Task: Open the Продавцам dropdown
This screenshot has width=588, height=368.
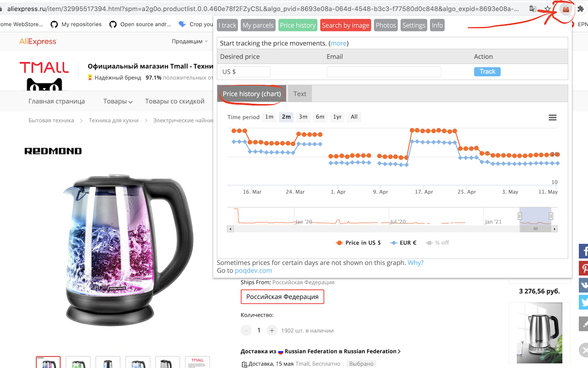Action: 190,41
